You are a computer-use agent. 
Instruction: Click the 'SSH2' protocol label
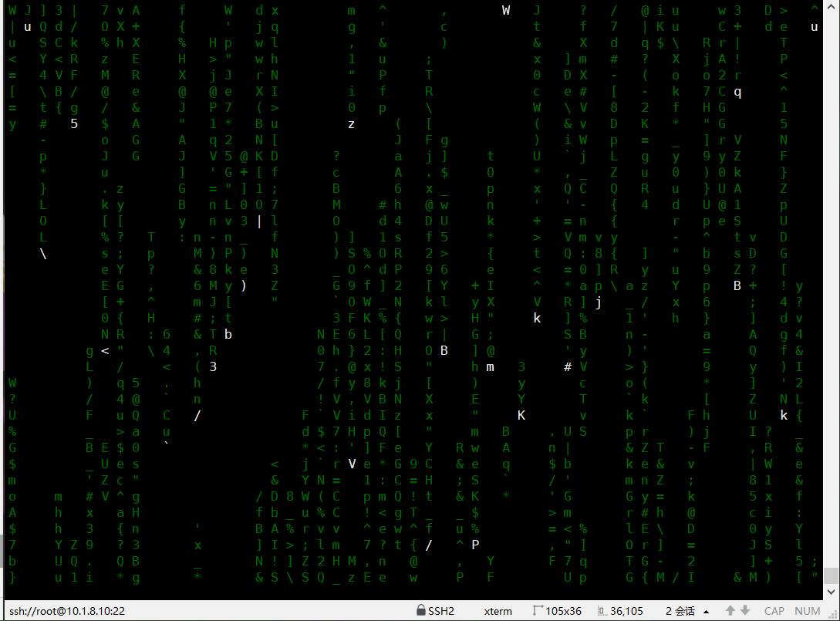[x=441, y=611]
